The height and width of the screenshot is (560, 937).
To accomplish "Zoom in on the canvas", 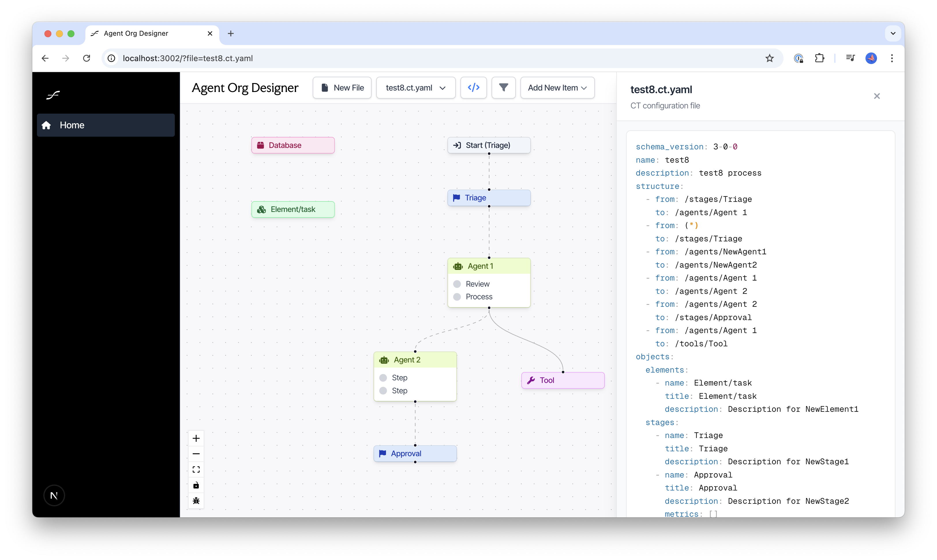I will click(x=196, y=438).
